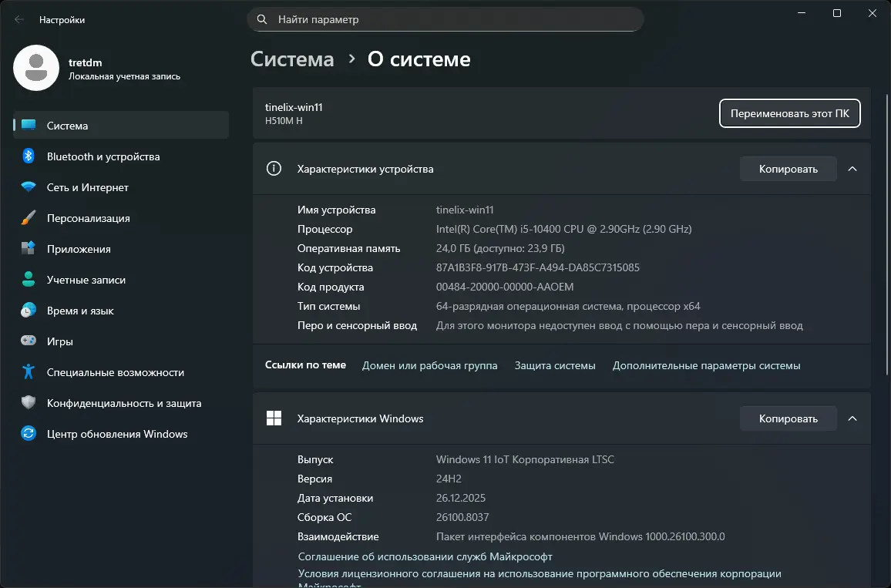891x588 pixels.
Task: Open Учетные записи settings
Action: (x=121, y=280)
